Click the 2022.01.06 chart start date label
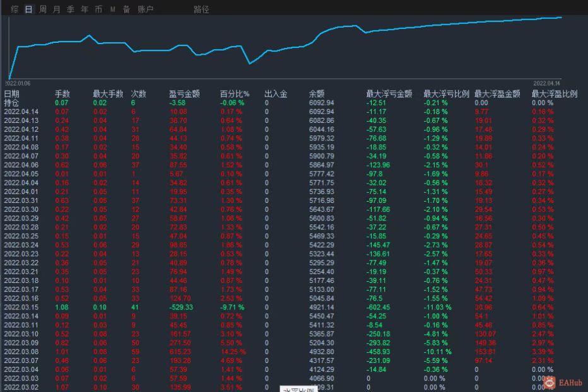The height and width of the screenshot is (392, 588). coord(18,83)
